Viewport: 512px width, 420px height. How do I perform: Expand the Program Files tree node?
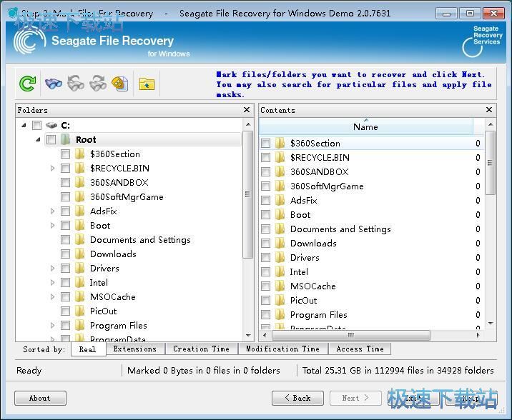point(52,326)
